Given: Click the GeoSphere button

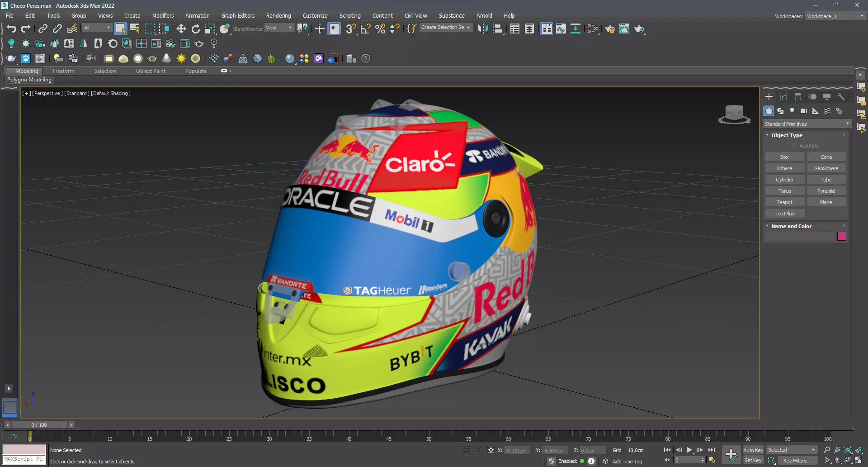Looking at the screenshot, I should click(x=826, y=168).
